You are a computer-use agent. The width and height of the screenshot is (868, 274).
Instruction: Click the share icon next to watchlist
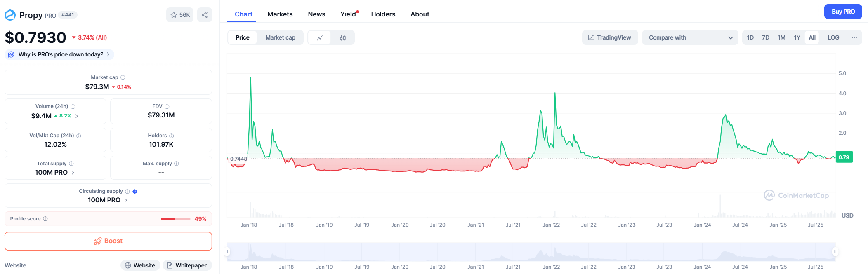(205, 15)
